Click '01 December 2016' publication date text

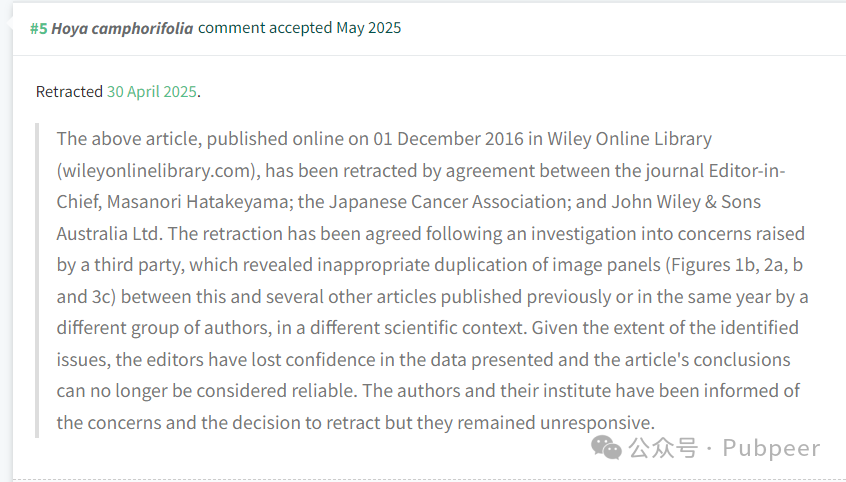pos(448,139)
